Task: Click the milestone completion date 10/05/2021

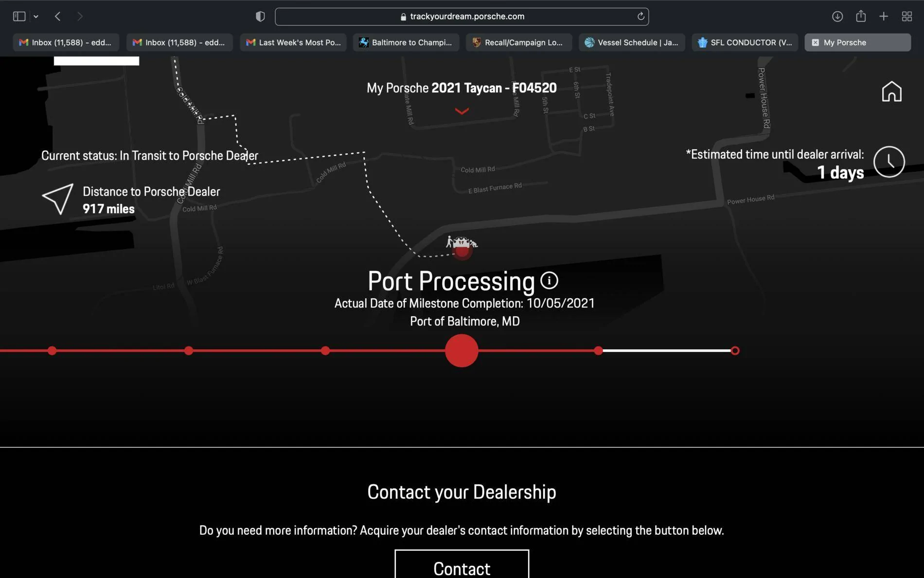Action: [x=561, y=303]
